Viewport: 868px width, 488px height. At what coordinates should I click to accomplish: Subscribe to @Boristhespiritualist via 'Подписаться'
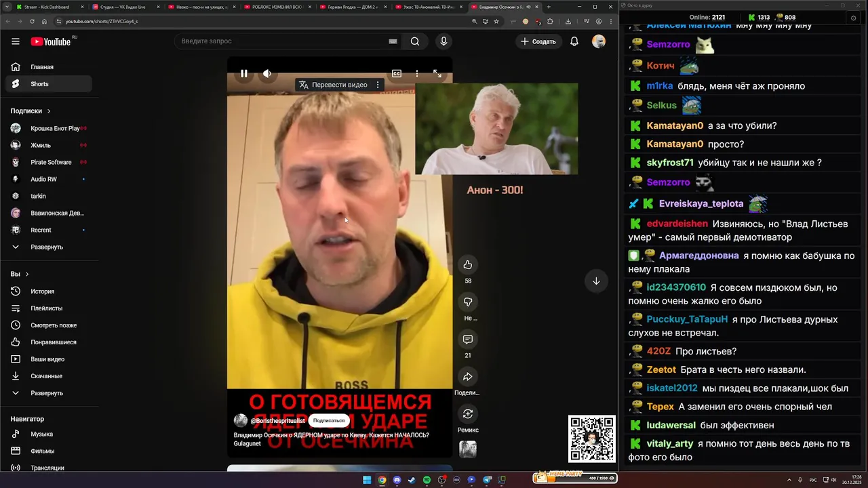click(x=329, y=420)
